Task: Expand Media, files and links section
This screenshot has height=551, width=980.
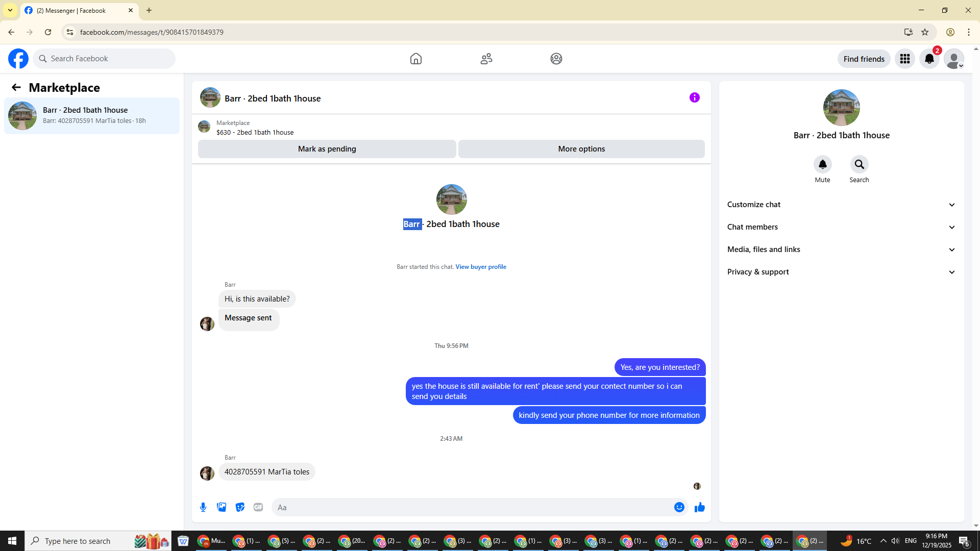Action: pyautogui.click(x=841, y=249)
